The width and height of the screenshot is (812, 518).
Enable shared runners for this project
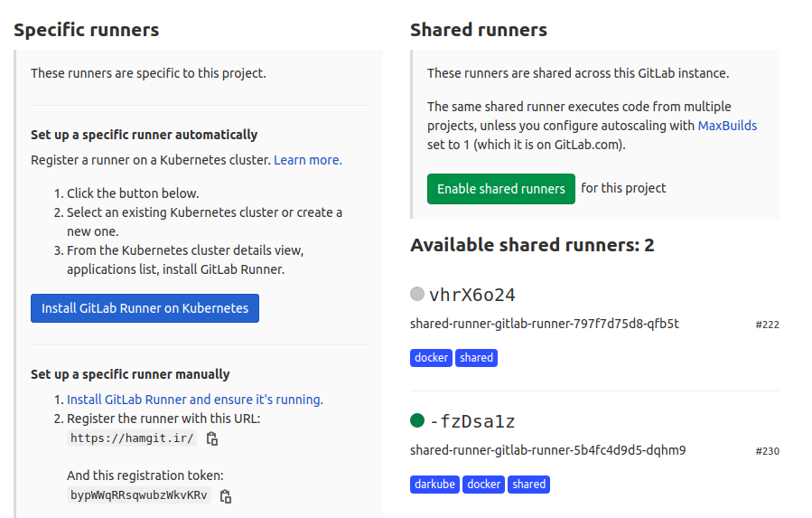pyautogui.click(x=500, y=189)
